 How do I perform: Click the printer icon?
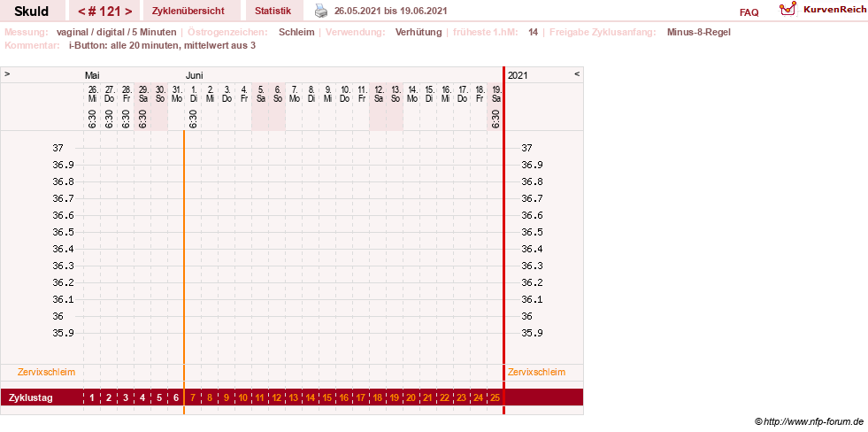point(321,11)
